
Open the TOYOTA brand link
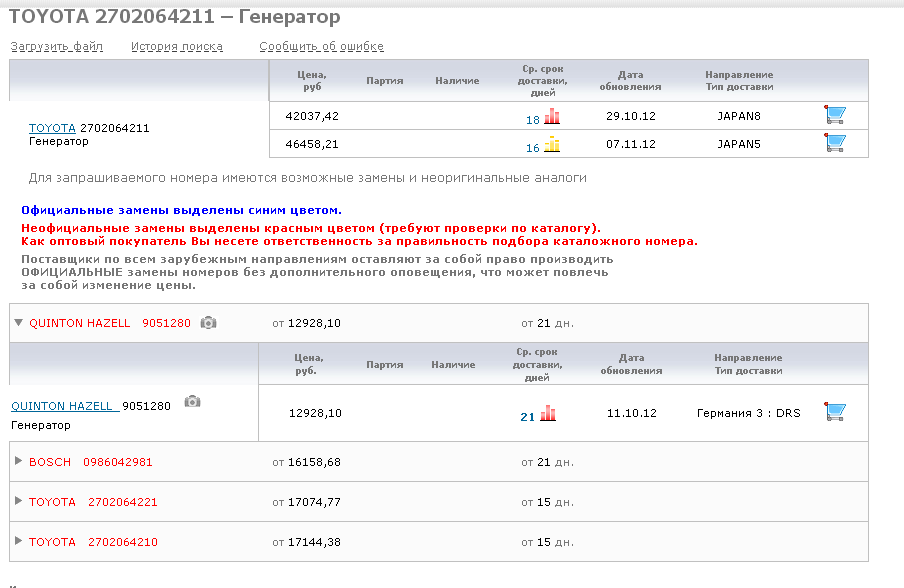click(52, 128)
